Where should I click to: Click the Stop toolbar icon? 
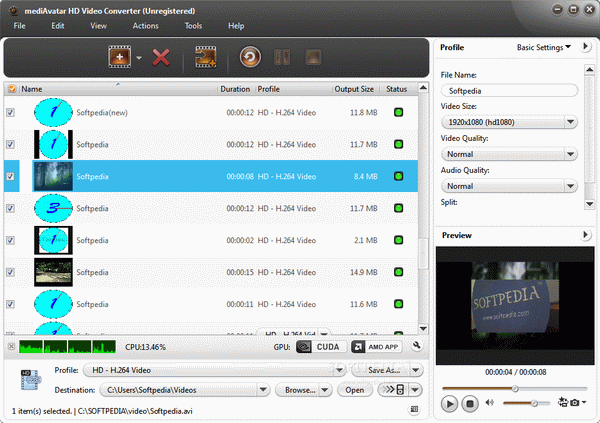point(313,57)
